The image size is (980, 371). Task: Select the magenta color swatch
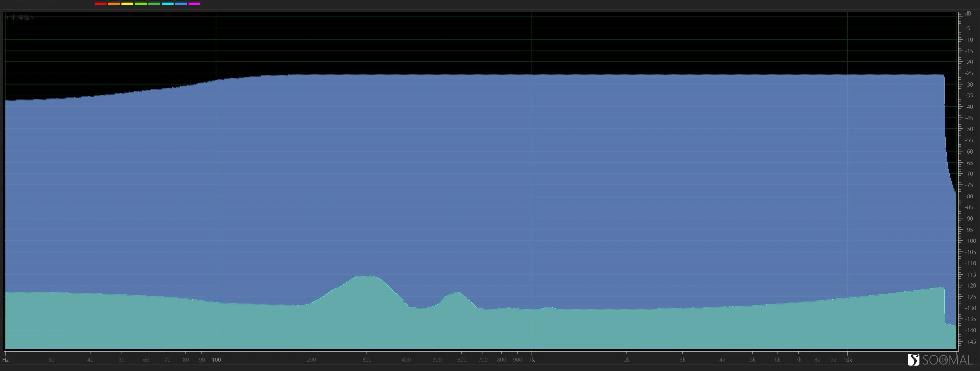(x=194, y=3)
